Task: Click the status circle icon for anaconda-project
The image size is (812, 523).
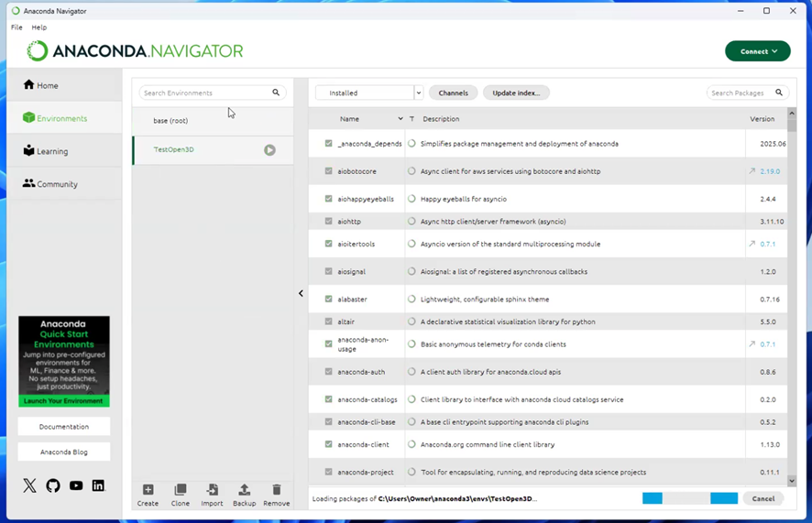Action: tap(411, 472)
